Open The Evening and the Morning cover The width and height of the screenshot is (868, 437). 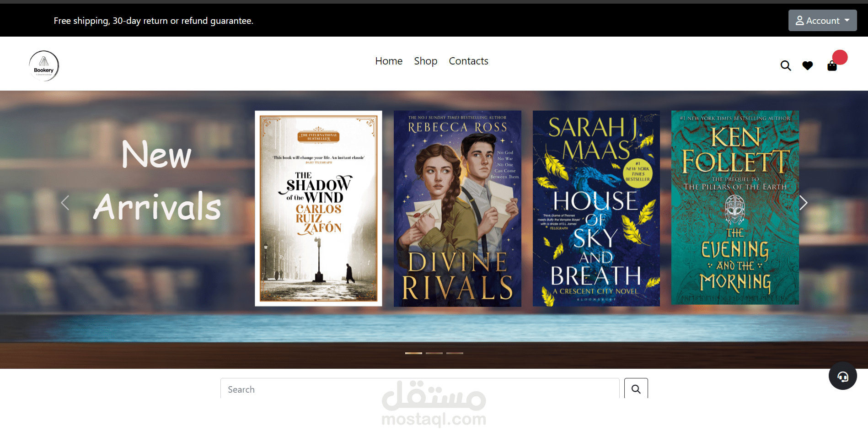[735, 207]
